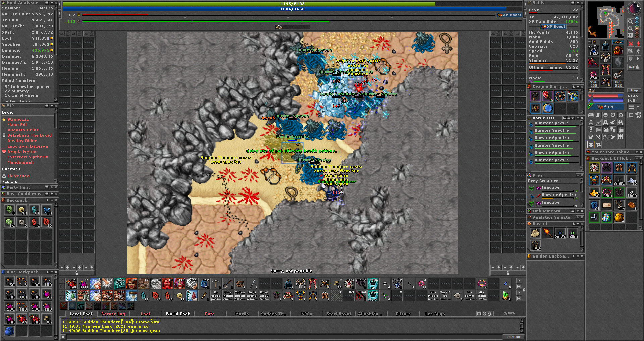Zoom in the minimap
644x341 pixels.
(631, 29)
